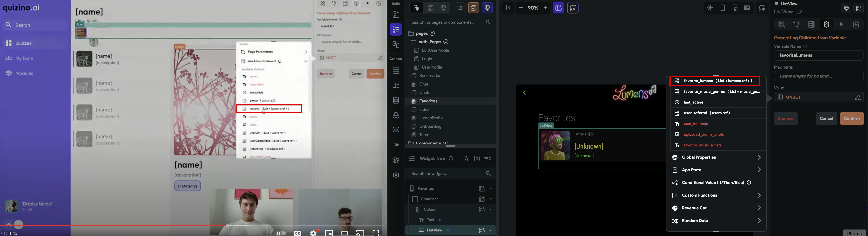
Task: Open the API calls sidebar icon
Action: pos(396,115)
